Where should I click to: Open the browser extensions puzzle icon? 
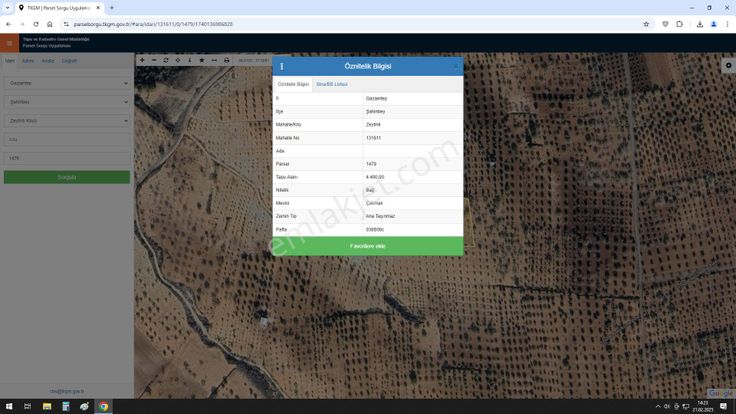point(679,24)
